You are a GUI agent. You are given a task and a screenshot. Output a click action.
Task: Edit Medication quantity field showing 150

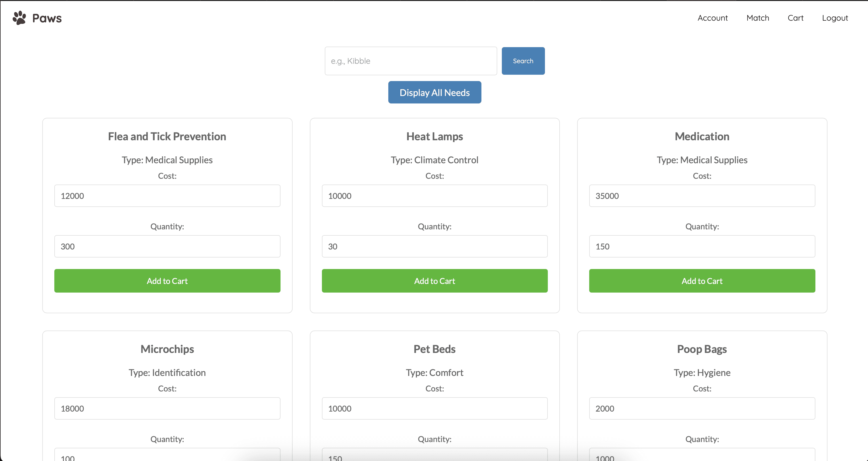(702, 246)
